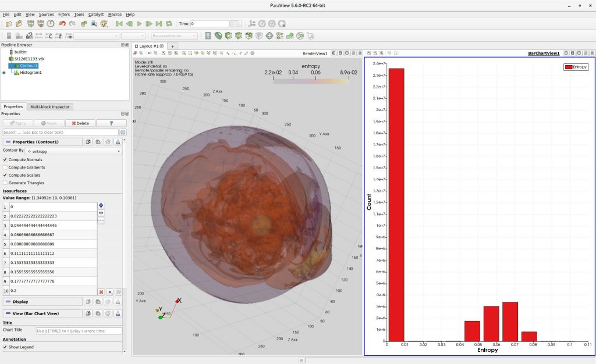This screenshot has width=596, height=364.
Task: Jump to the first frame
Action: (119, 24)
